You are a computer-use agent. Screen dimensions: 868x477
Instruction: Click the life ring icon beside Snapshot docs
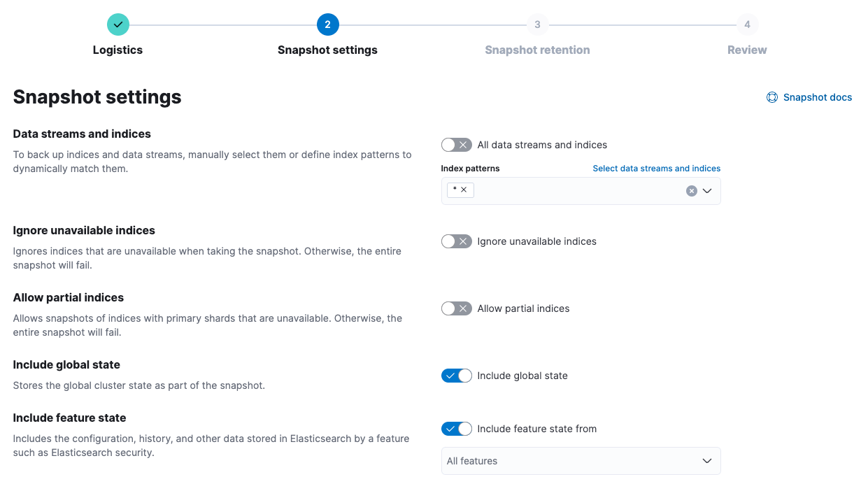tap(771, 97)
